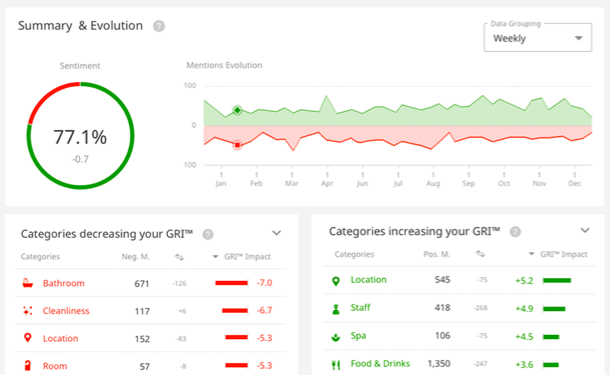Click help icon beside Summary & Evolution
Viewport: 610px width, 375px height.
click(x=159, y=26)
